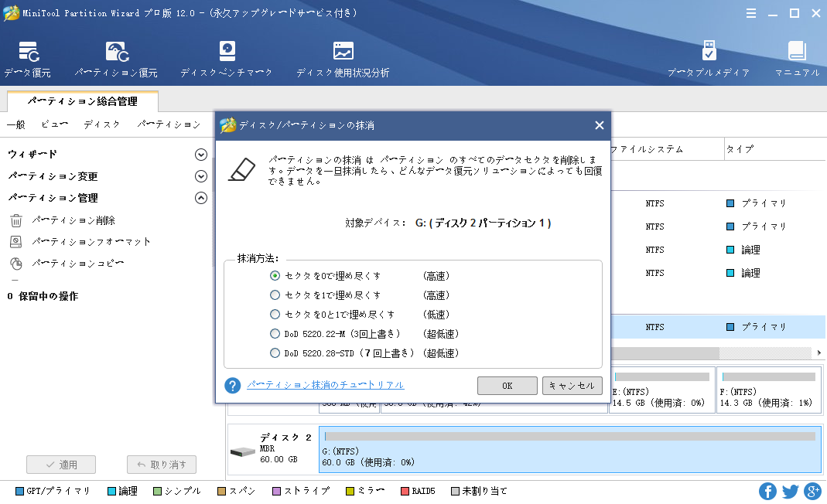Image resolution: width=827 pixels, height=504 pixels.
Task: Open the マニュアル (manual)
Action: [x=797, y=59]
